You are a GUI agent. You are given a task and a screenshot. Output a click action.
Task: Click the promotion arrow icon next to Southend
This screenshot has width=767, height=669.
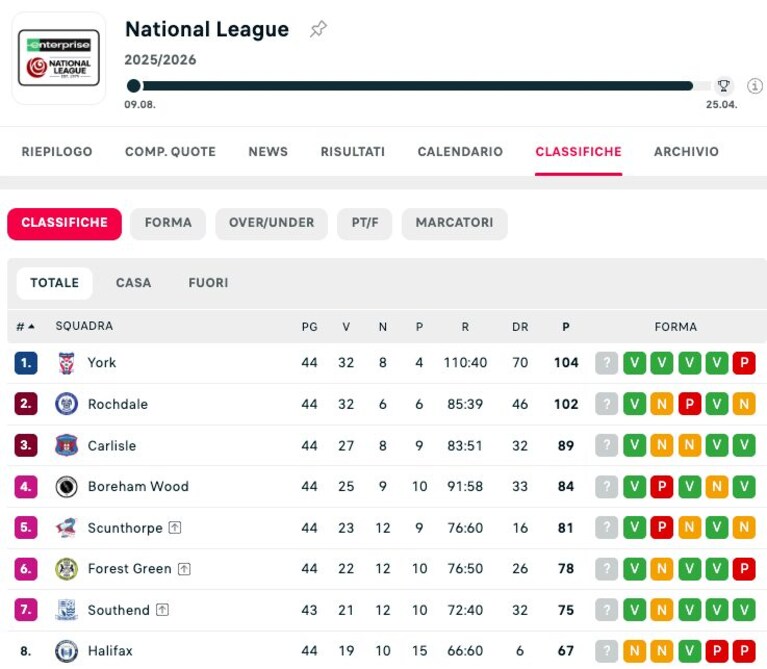pyautogui.click(x=162, y=610)
